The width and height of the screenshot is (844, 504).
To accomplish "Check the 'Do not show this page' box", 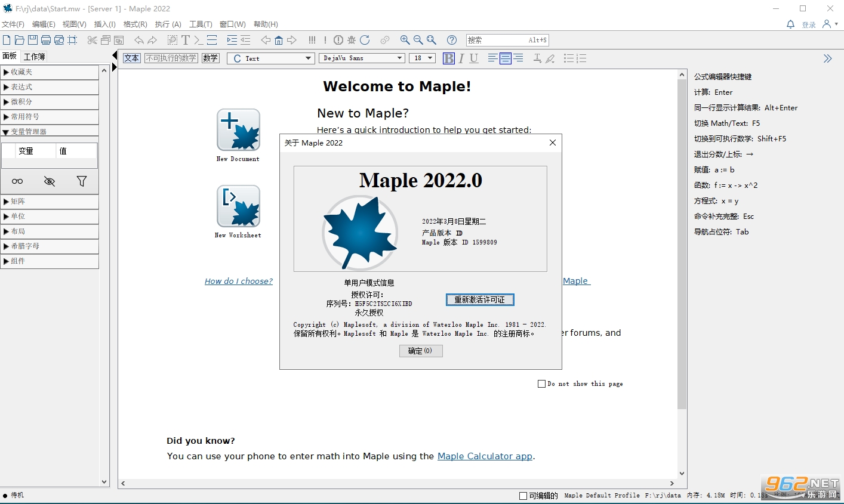I will [541, 384].
